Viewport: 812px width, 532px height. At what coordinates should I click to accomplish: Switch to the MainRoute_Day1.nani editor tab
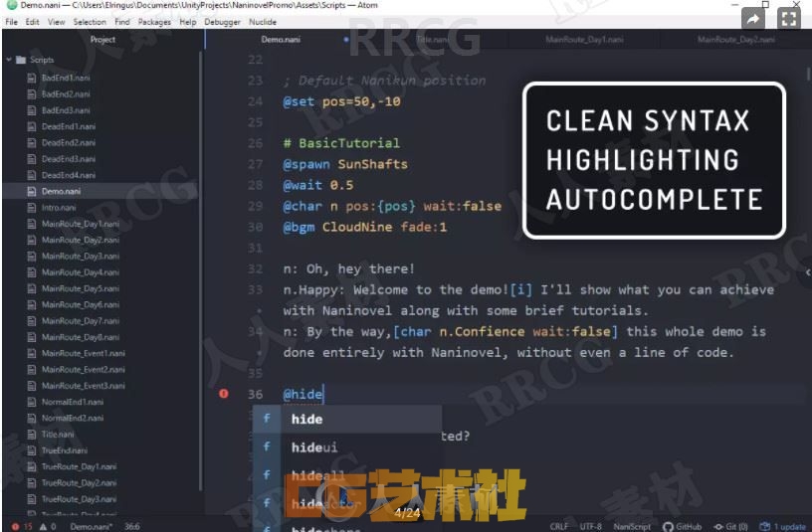(x=584, y=40)
